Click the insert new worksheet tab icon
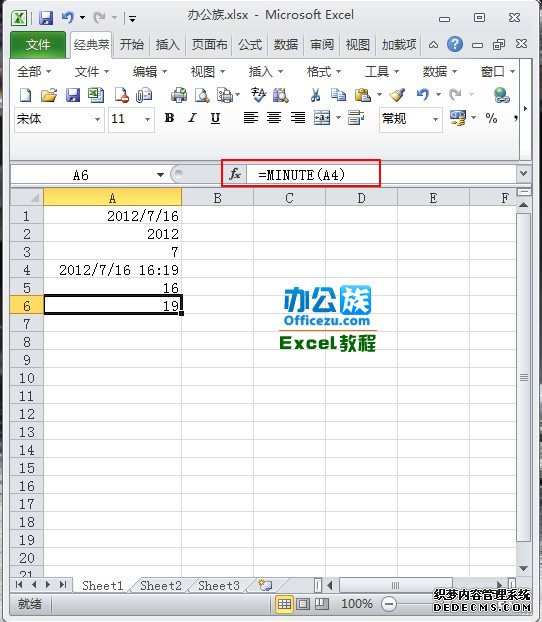This screenshot has width=542, height=622. pos(265,585)
